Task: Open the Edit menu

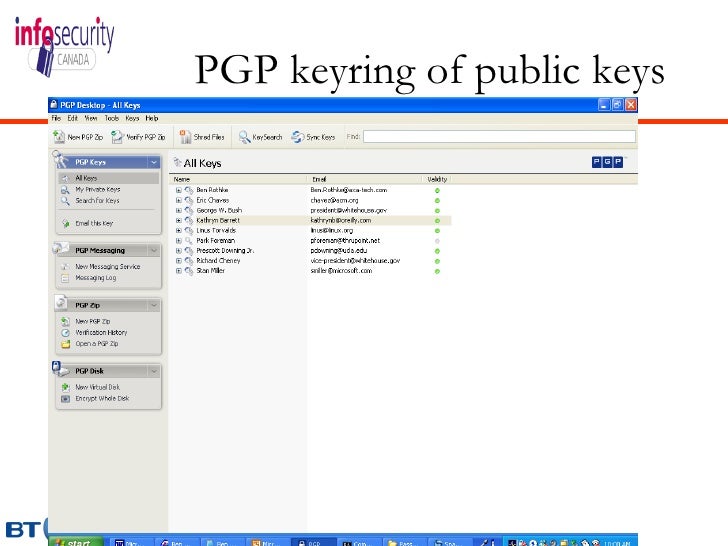Action: click(x=72, y=118)
